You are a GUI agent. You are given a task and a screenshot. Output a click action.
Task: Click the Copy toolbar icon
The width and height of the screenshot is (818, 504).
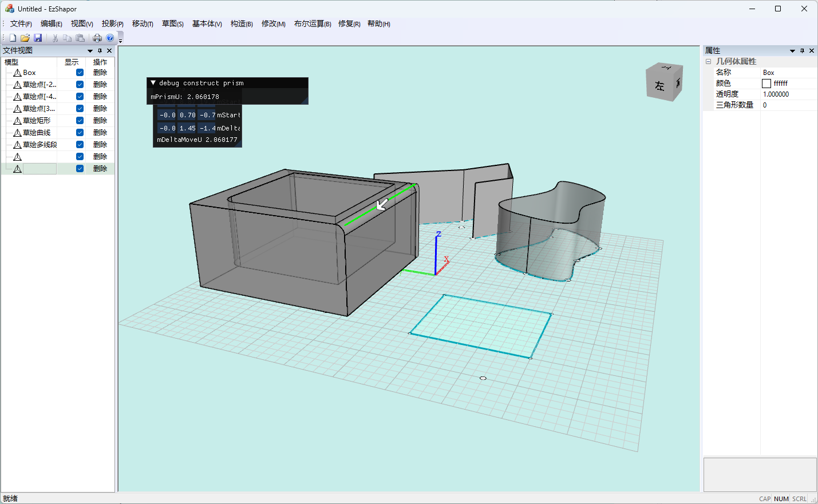pyautogui.click(x=68, y=38)
